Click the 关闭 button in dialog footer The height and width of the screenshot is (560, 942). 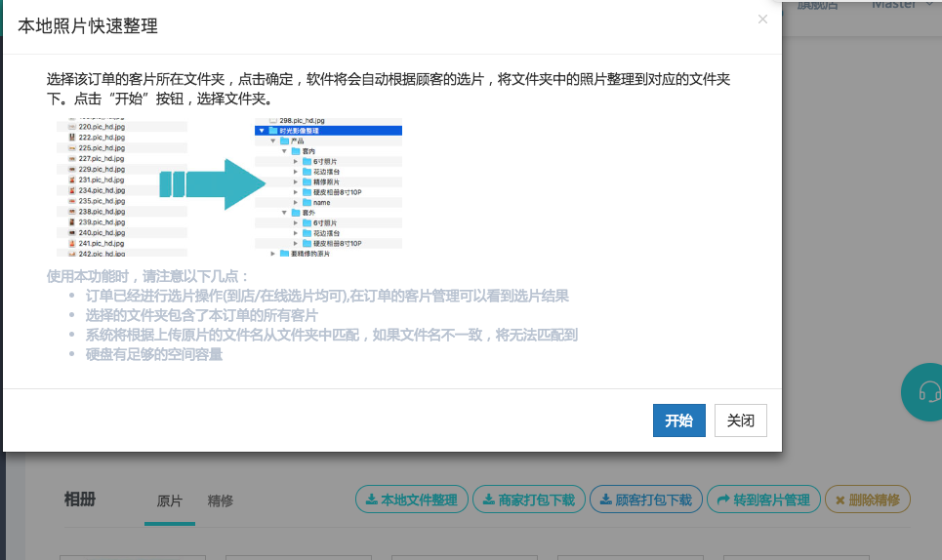click(740, 420)
